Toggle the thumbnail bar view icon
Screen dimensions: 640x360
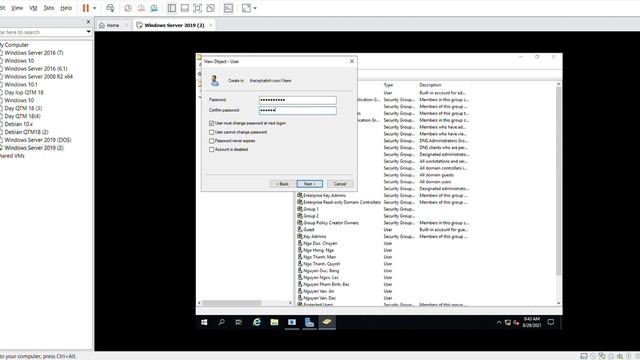(185, 8)
